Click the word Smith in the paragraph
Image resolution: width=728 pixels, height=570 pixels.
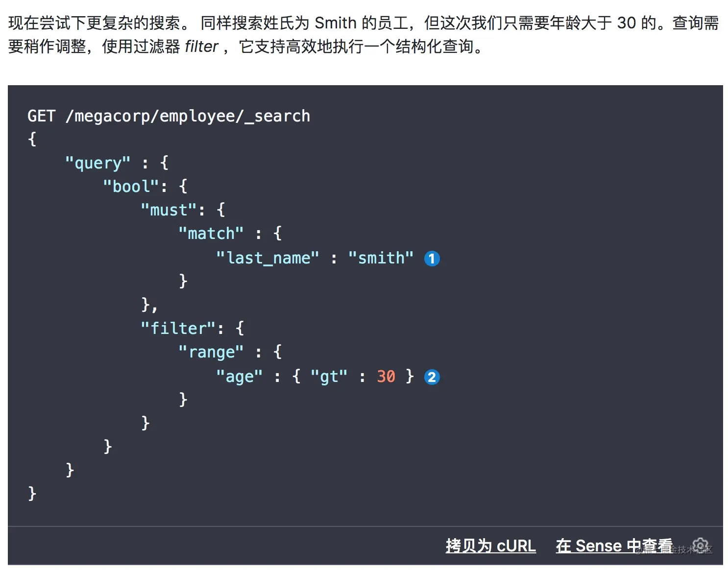point(336,23)
